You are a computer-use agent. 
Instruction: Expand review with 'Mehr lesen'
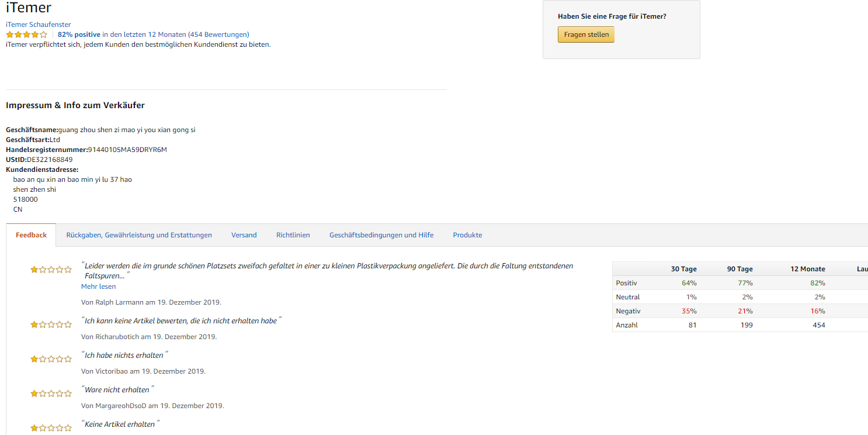pyautogui.click(x=98, y=286)
